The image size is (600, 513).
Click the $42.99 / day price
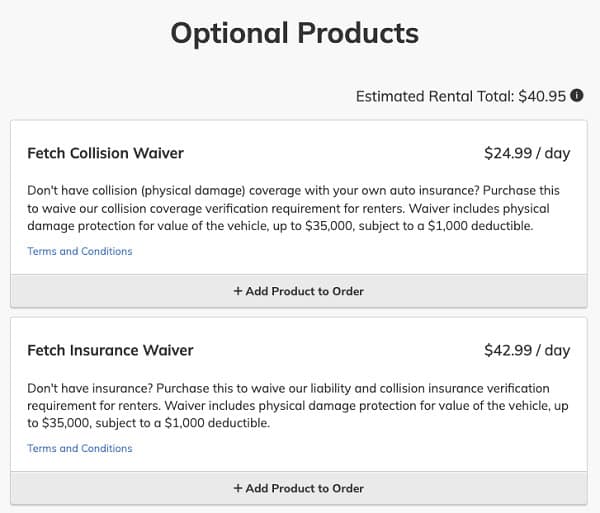(x=527, y=350)
